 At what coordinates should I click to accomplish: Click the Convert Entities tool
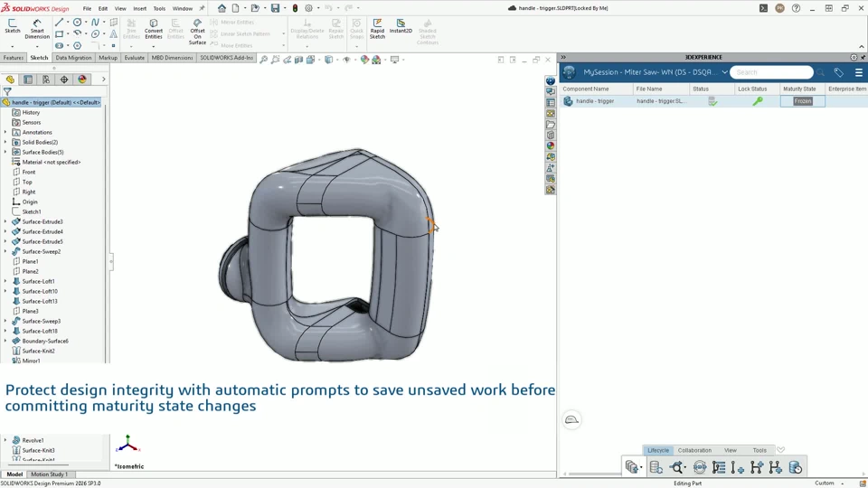click(154, 29)
